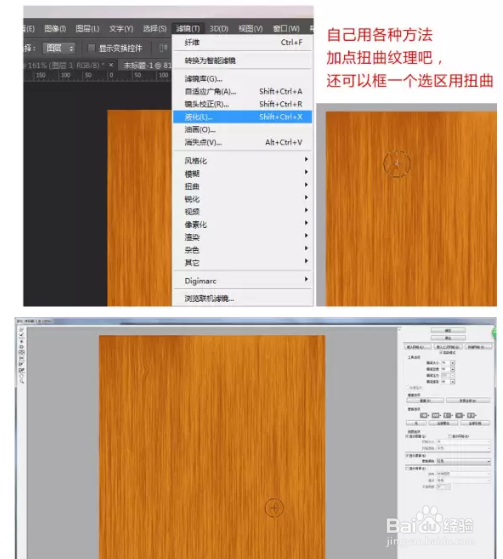Choose 消失点(V)... from the filter menu
This screenshot has height=559, width=503.
pyautogui.click(x=242, y=142)
